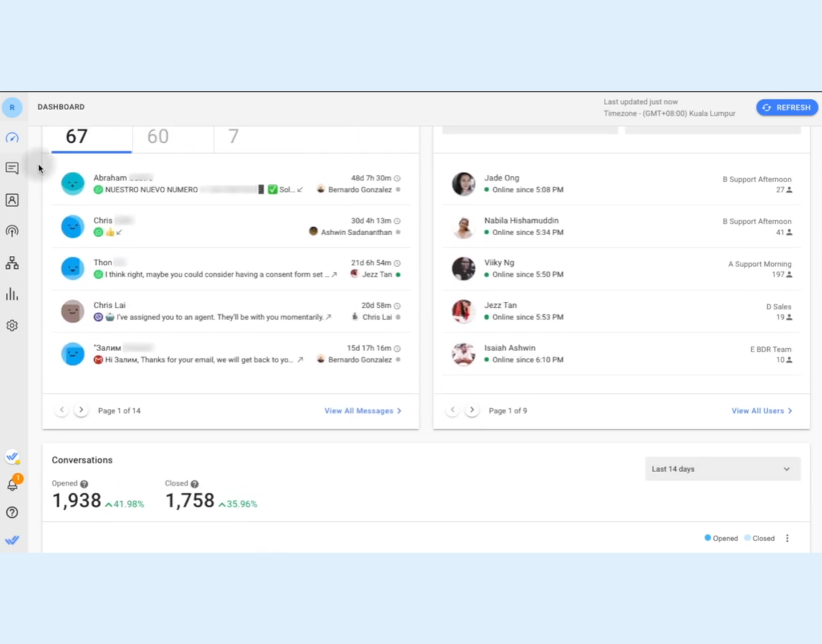
Task: Click the R profile avatar in sidebar
Action: coord(12,107)
